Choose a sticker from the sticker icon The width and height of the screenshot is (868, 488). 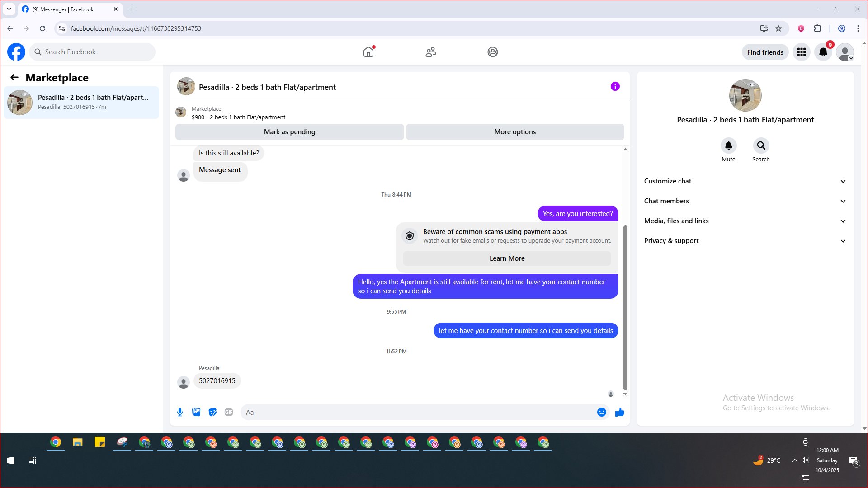212,412
